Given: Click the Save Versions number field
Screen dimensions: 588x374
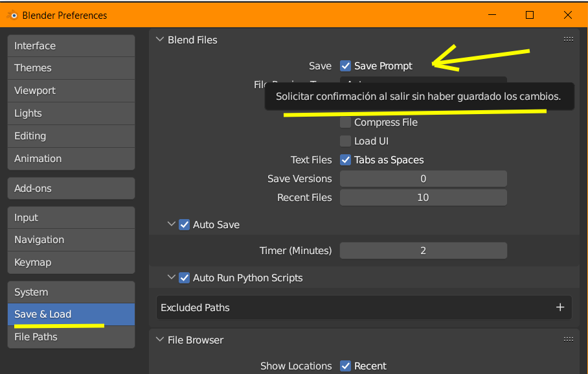Looking at the screenshot, I should [x=423, y=179].
